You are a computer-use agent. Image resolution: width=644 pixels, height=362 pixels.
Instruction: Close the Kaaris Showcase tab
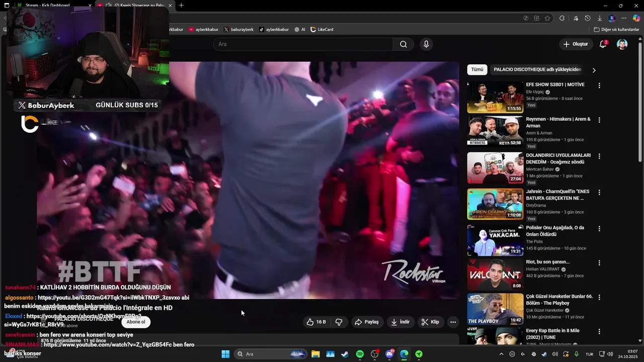point(170,6)
